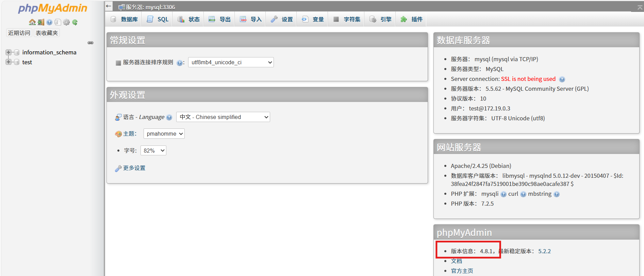The width and height of the screenshot is (644, 276).
Task: Open the 变量 (Variables) tab
Action: click(x=313, y=19)
